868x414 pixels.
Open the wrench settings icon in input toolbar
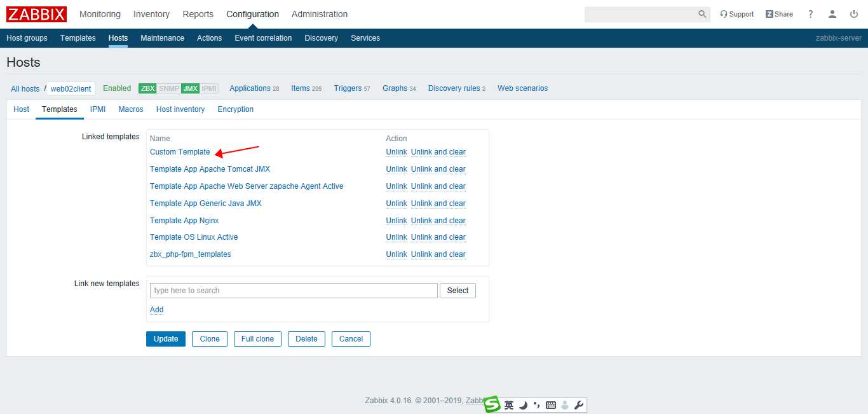(578, 405)
